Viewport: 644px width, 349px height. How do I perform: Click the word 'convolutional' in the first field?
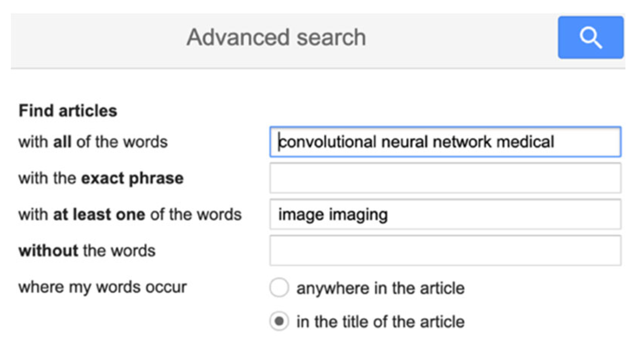[x=328, y=142]
